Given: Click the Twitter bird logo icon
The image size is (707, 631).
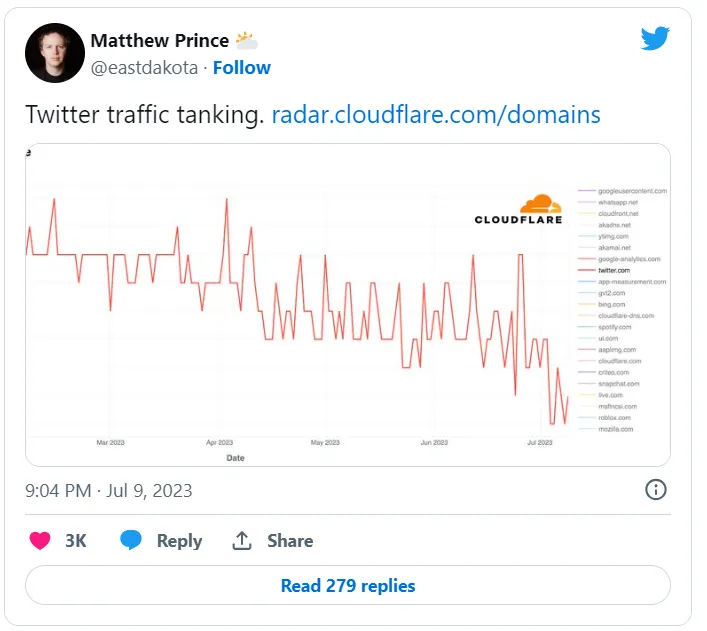Looking at the screenshot, I should 655,38.
